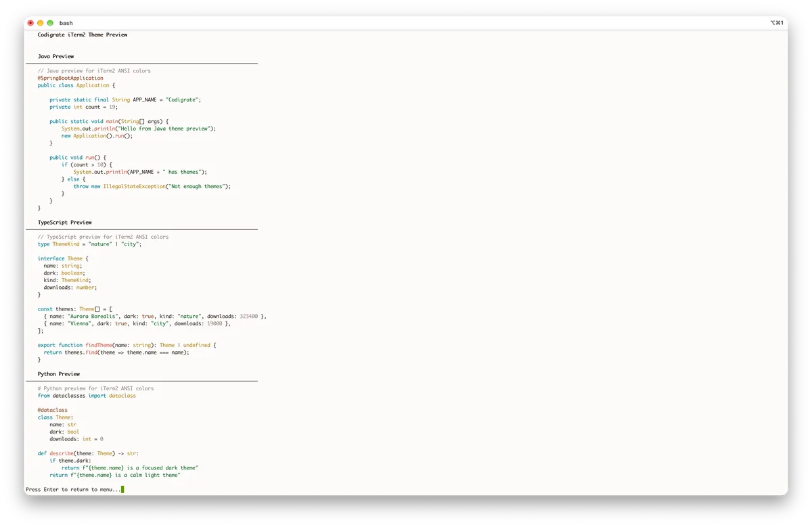The height and width of the screenshot is (527, 812).
Task: Click the "export function findTheme" line
Action: [x=127, y=345]
